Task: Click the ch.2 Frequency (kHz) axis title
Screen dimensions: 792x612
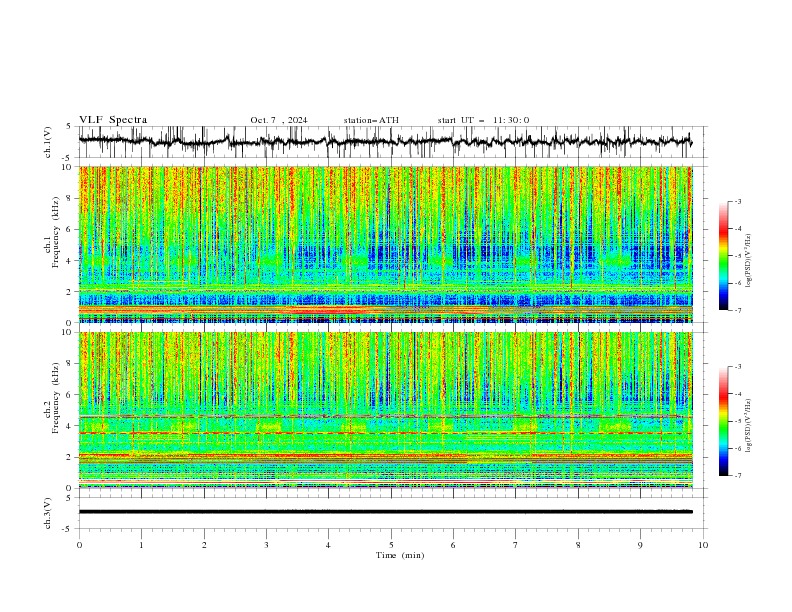Action: 56,398
